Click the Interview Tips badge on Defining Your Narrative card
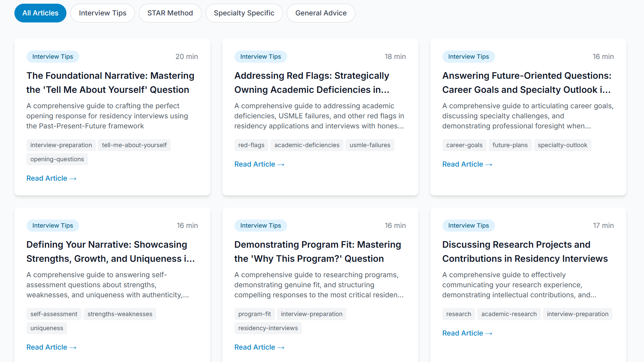644x362 pixels. pos(53,226)
